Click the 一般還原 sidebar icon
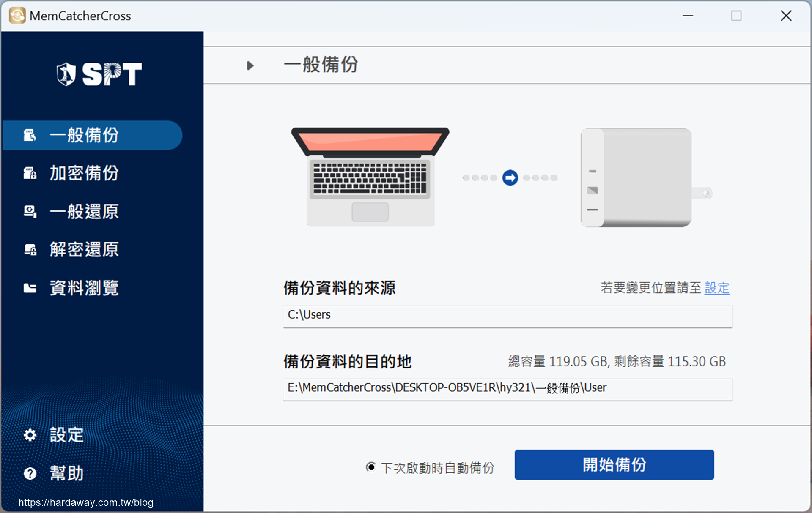 (30, 211)
